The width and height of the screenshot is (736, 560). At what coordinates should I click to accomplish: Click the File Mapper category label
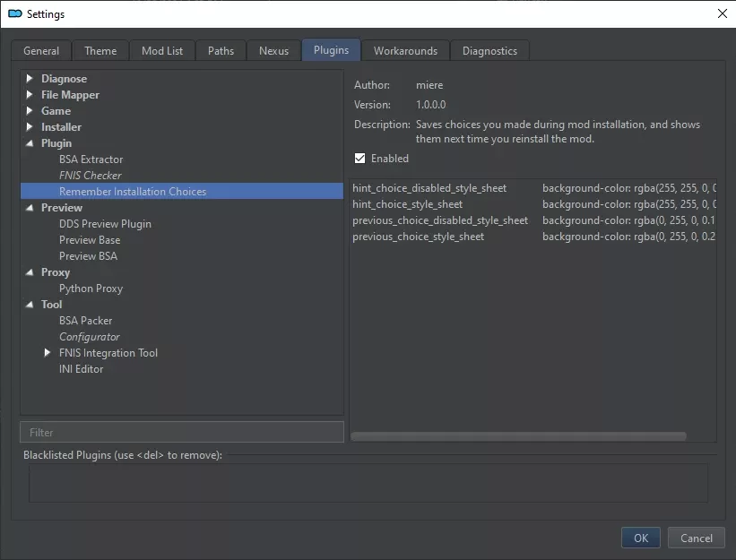pyautogui.click(x=70, y=95)
